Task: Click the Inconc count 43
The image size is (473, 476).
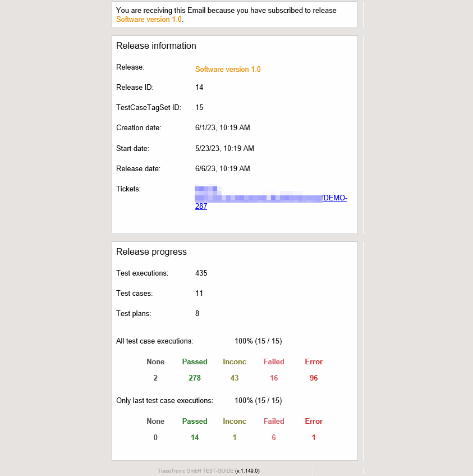Action: [235, 378]
